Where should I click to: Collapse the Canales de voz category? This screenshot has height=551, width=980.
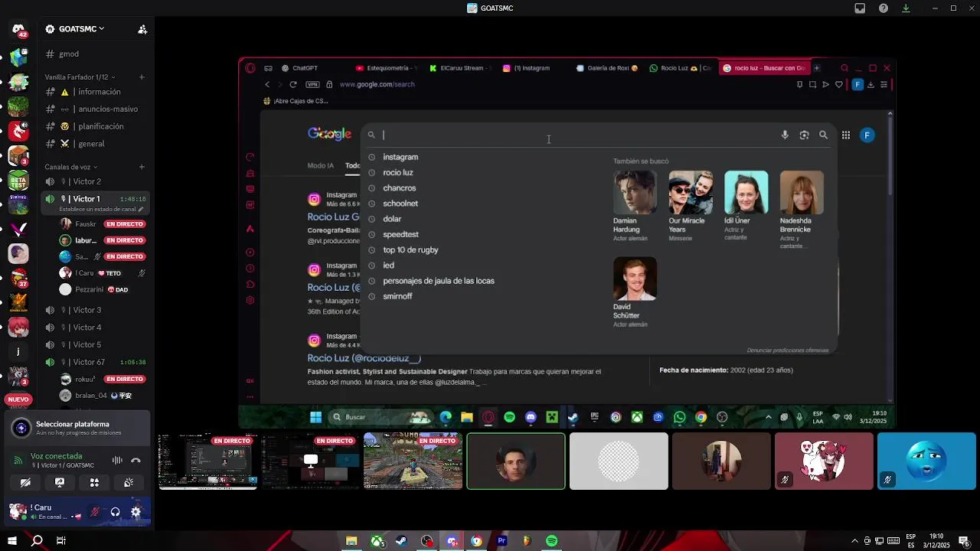(71, 167)
